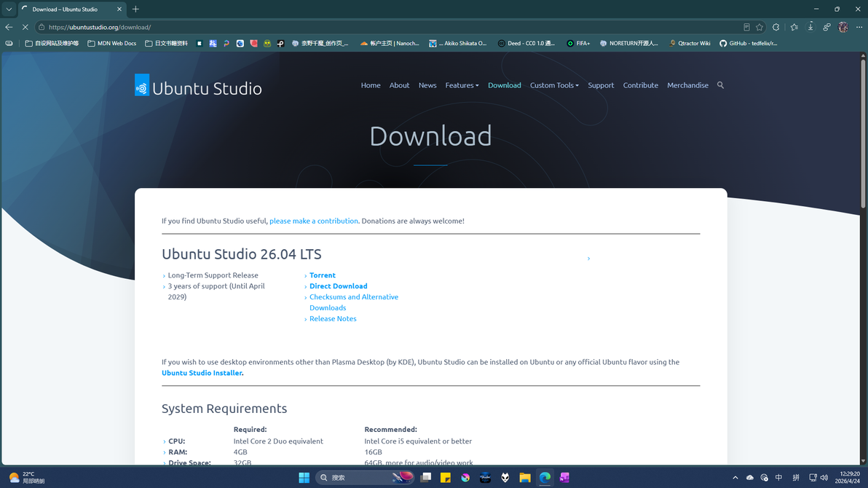
Task: Go to the Home page
Action: [371, 85]
